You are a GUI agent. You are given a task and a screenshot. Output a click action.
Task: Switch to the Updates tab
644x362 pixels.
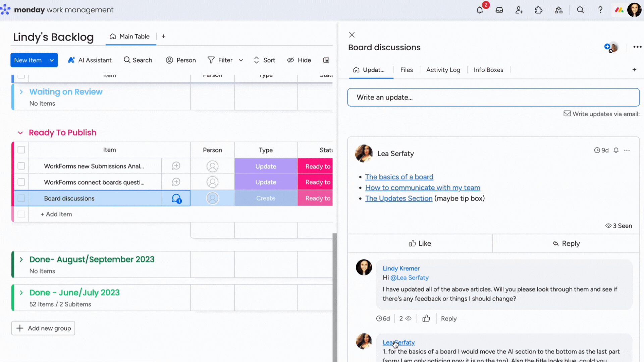(369, 70)
